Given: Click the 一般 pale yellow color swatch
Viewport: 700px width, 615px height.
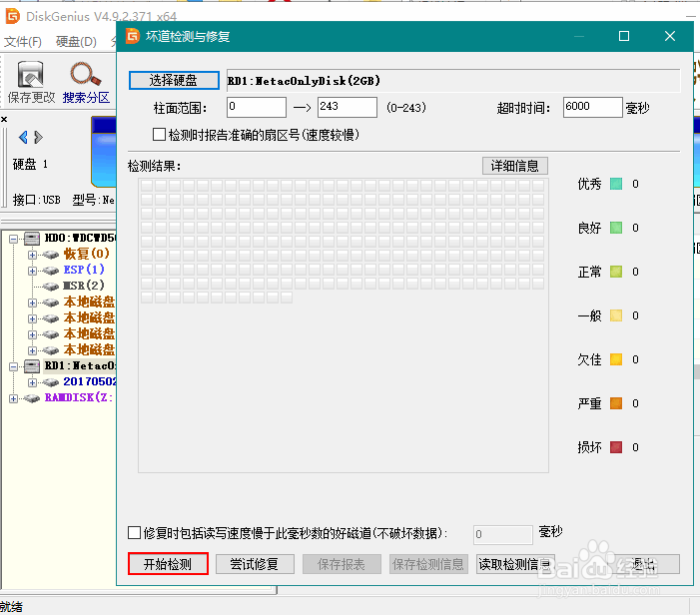Looking at the screenshot, I should 616,315.
